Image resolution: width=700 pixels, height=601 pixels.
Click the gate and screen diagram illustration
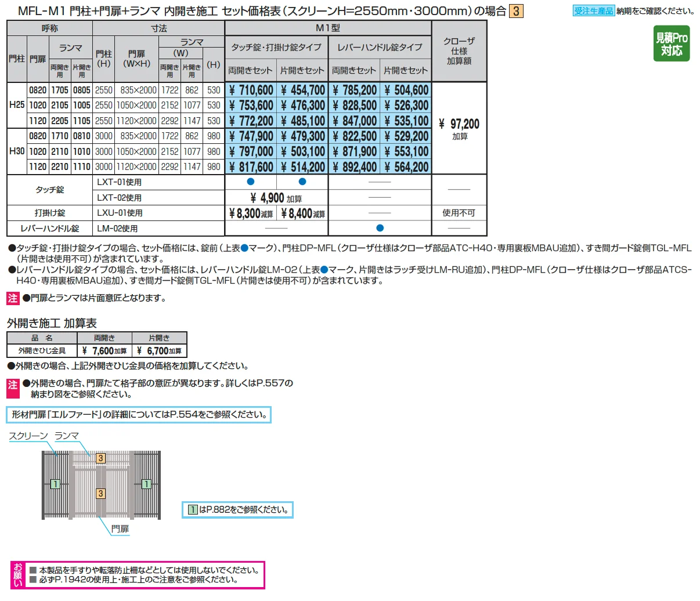click(101, 484)
